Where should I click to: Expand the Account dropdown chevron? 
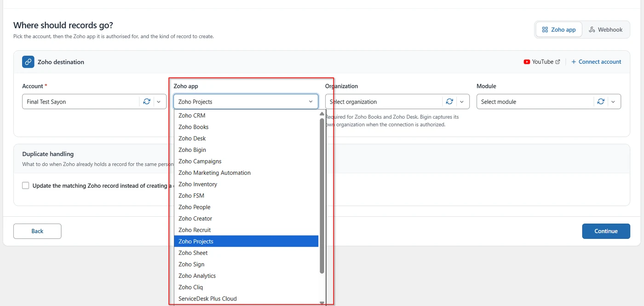pyautogui.click(x=159, y=102)
